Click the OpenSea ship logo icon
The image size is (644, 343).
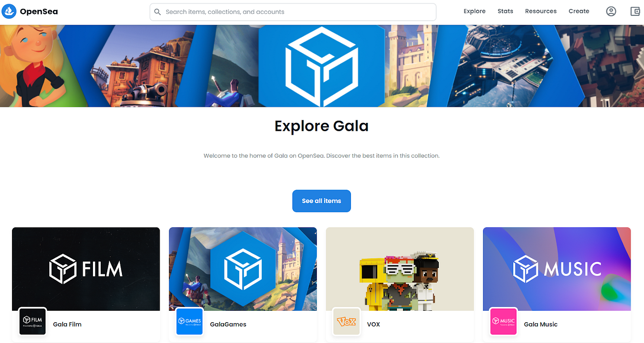tap(9, 12)
